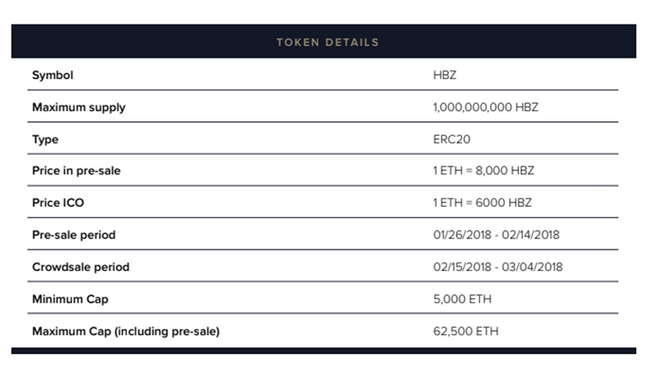Screen dimensions: 671x380
Task: Click the 62,500 ETH value
Action: 466,331
